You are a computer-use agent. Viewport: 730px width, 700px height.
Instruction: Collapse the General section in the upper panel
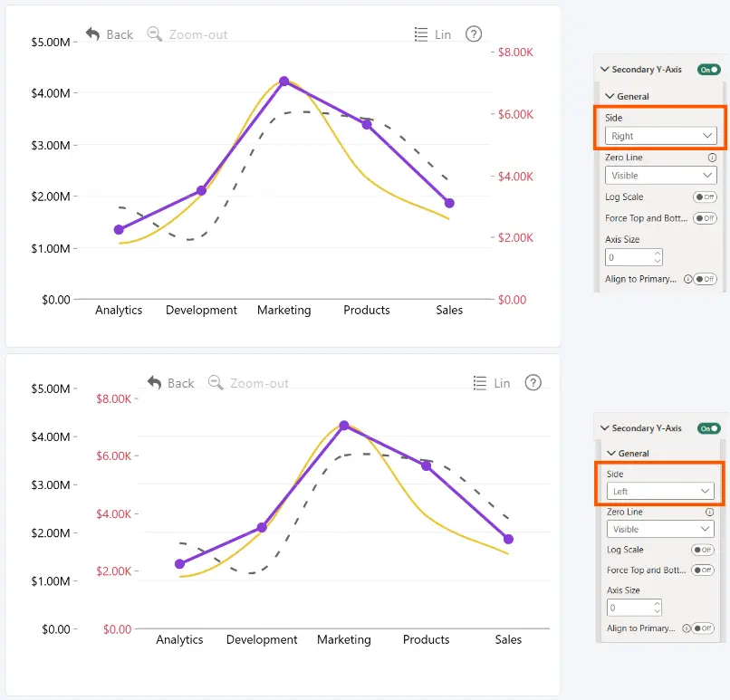(610, 96)
